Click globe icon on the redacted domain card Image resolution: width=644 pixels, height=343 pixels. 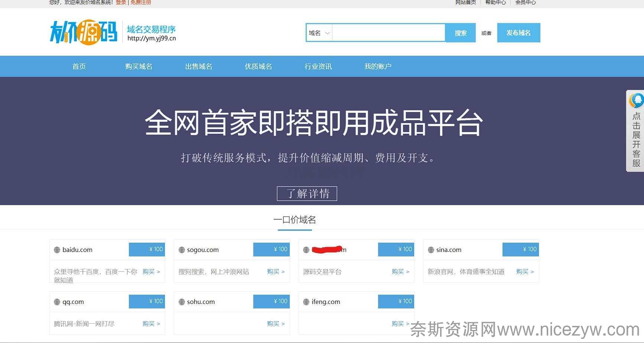click(306, 250)
